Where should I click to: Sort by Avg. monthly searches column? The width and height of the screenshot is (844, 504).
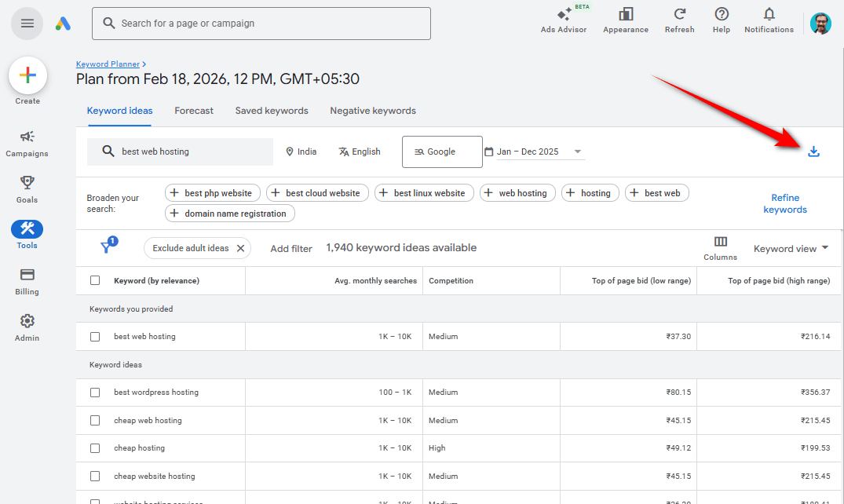[375, 280]
